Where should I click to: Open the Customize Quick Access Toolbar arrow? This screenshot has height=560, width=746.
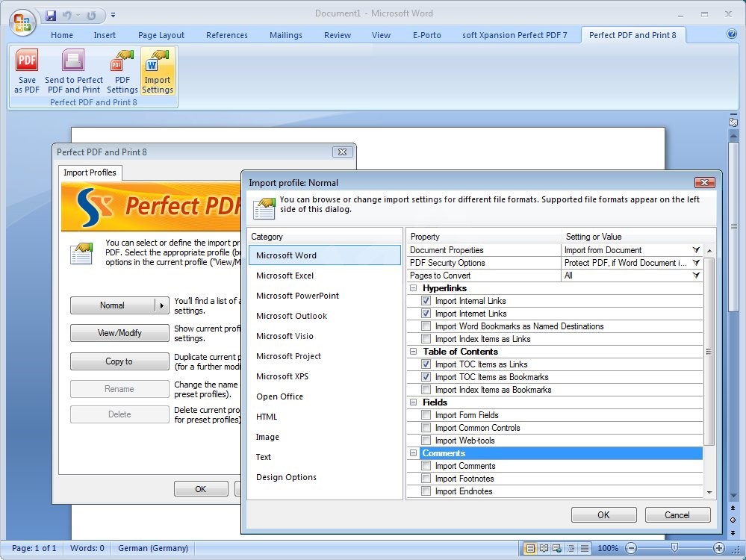(x=114, y=15)
